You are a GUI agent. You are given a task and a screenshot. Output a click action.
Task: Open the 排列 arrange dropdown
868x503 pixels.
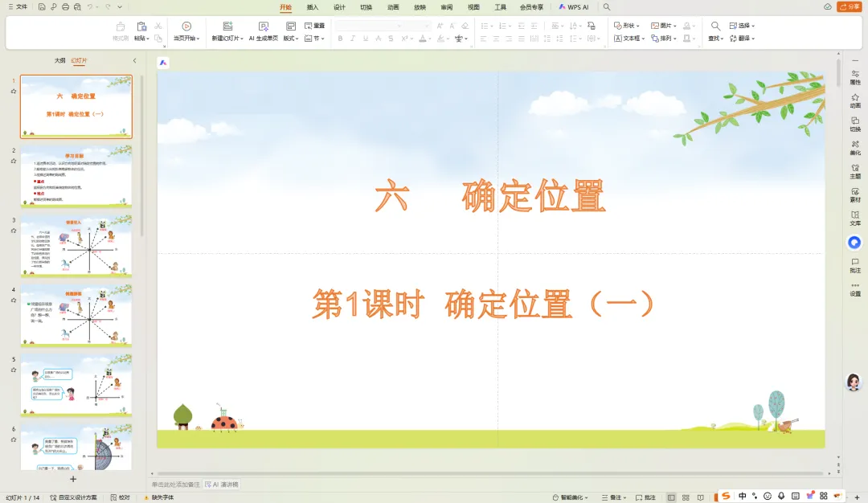coord(664,39)
